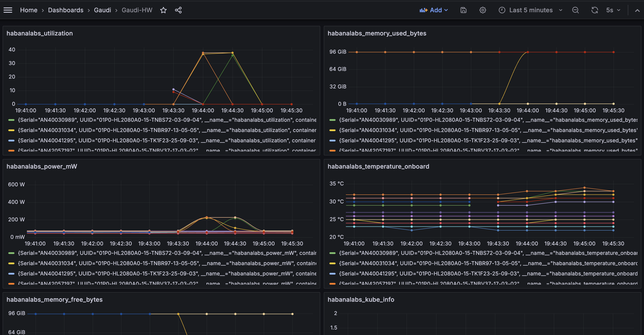Toggle AN40030989 series in utilization legend

coord(167,120)
